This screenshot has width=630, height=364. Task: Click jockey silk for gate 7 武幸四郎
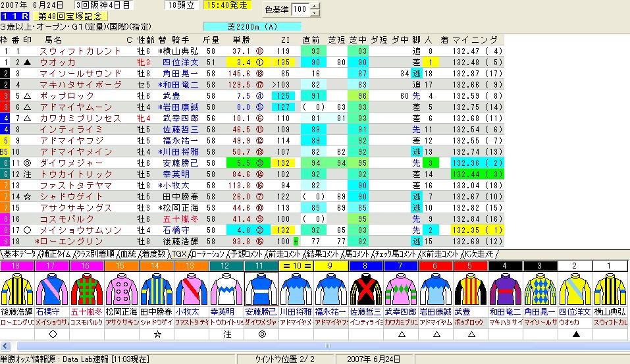pos(402,289)
